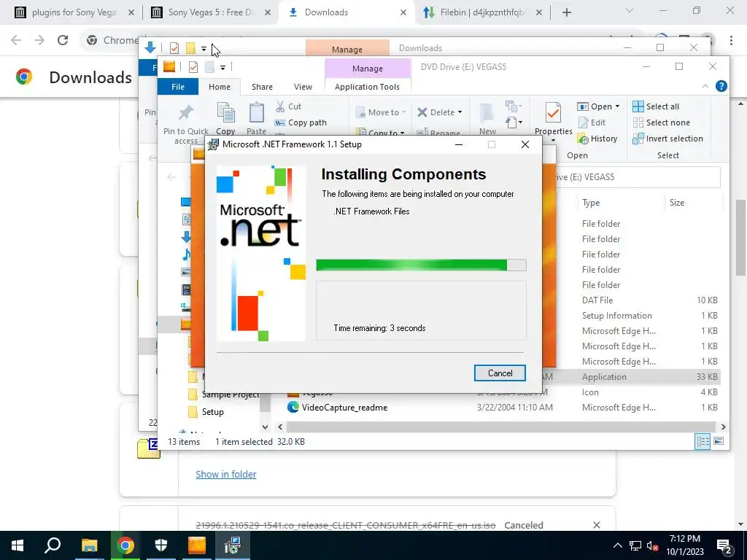747x560 pixels.
Task: Click the properties checkmark icon in the DVD Drive window title bar
Action: 193,67
